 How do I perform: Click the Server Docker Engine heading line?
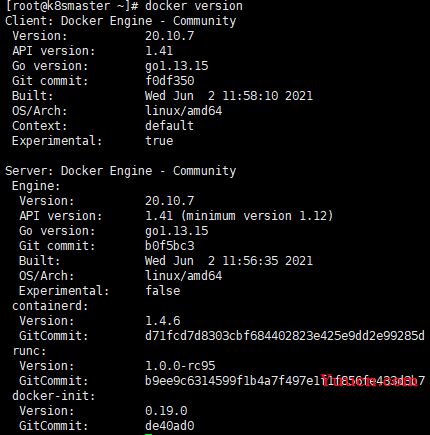[x=121, y=171]
